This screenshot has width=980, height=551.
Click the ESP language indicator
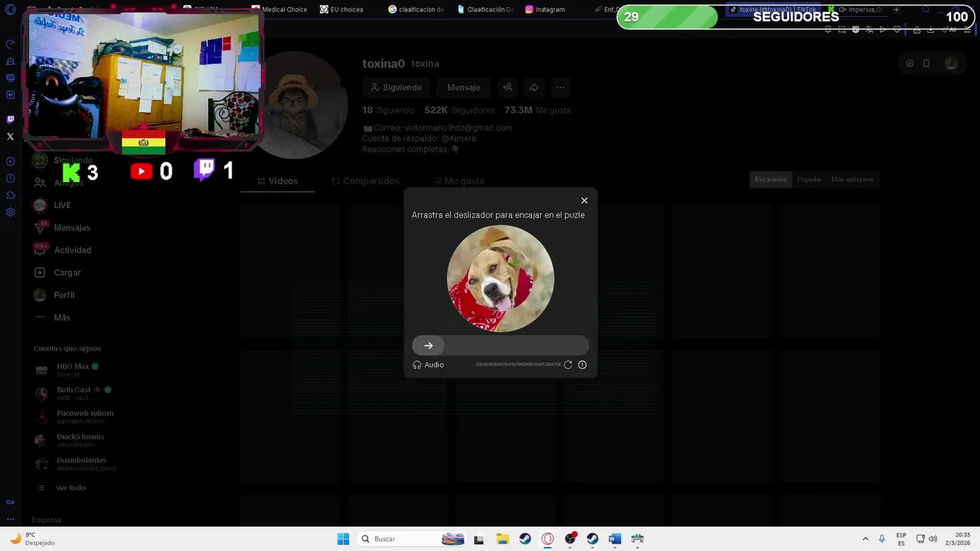[901, 539]
